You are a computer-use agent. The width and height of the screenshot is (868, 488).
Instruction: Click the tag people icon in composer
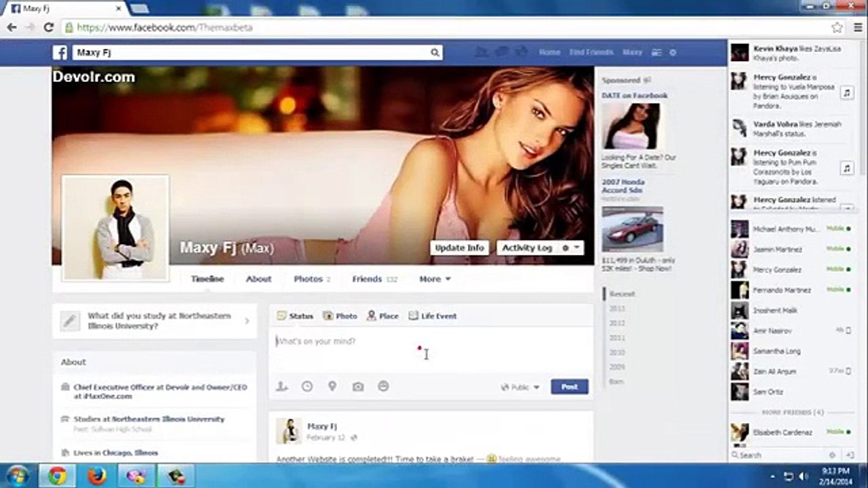click(282, 386)
